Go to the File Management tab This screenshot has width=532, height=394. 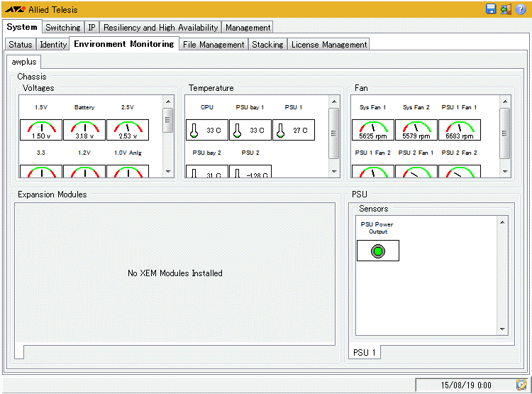coord(213,44)
